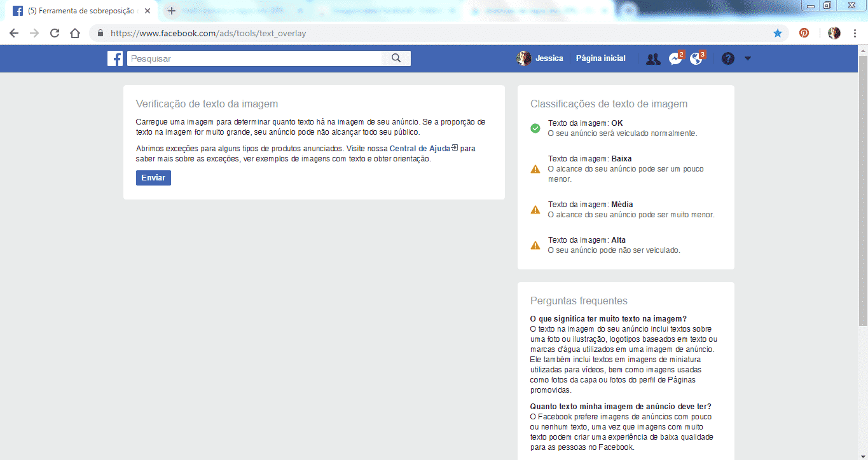The width and height of the screenshot is (868, 460).
Task: Select the Ferramenta de sobreposição tab
Action: [x=81, y=11]
